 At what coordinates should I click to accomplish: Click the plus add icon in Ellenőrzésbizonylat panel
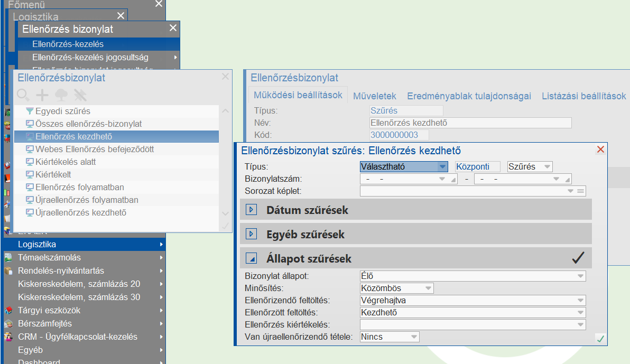tap(42, 95)
